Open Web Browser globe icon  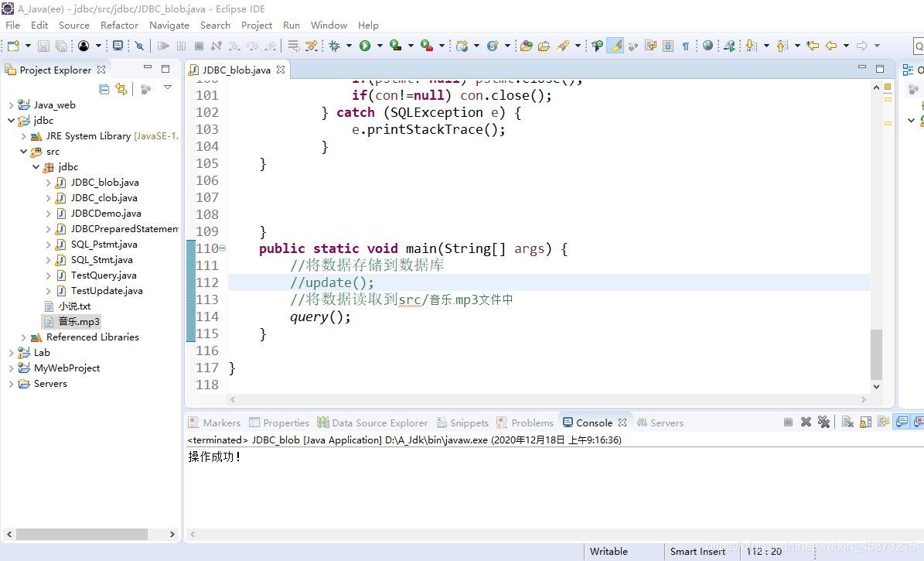(x=707, y=46)
